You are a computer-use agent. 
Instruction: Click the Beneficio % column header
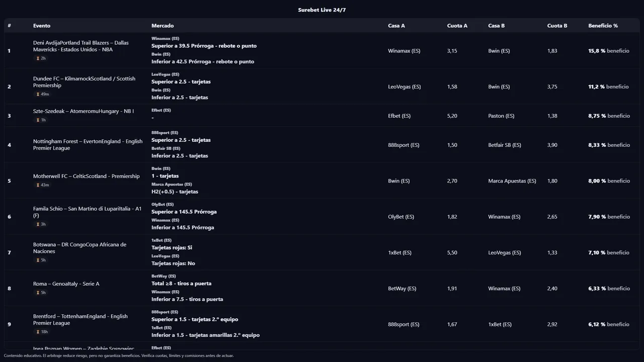click(x=603, y=26)
